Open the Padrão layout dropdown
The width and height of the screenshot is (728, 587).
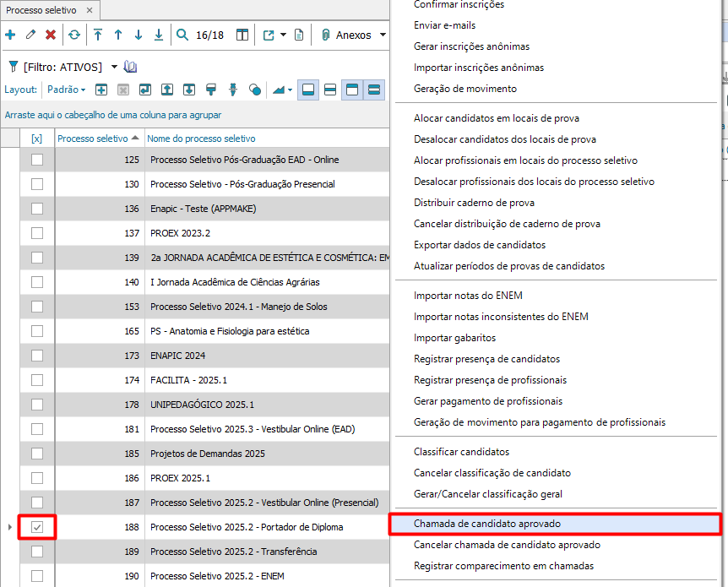point(66,90)
